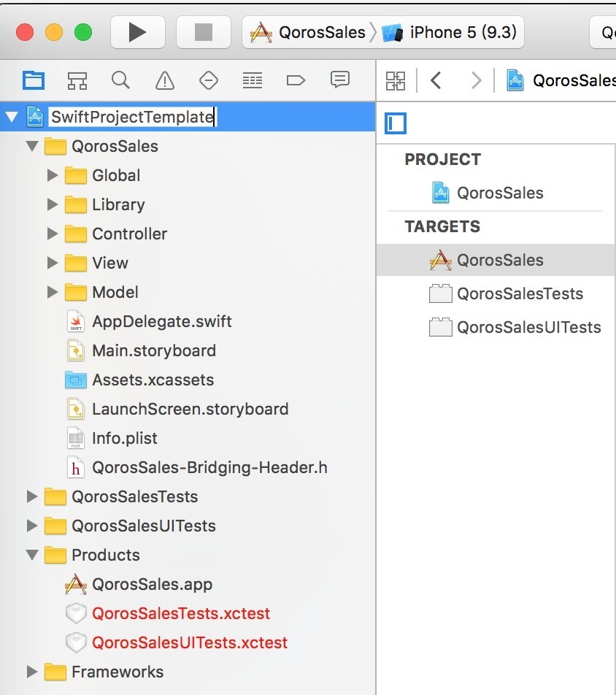Open the Find navigator magnifier icon
The width and height of the screenshot is (616, 695).
coord(120,80)
